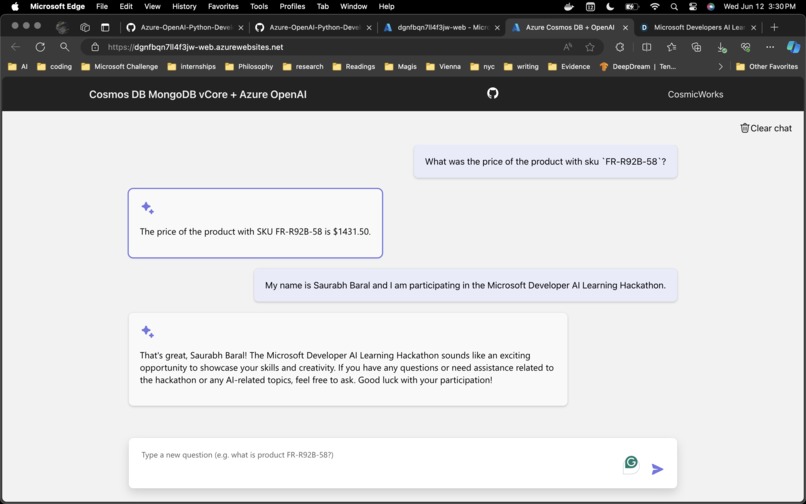Screen dimensions: 806x504
Task: Add this page to favorites with the star
Action: click(590, 47)
